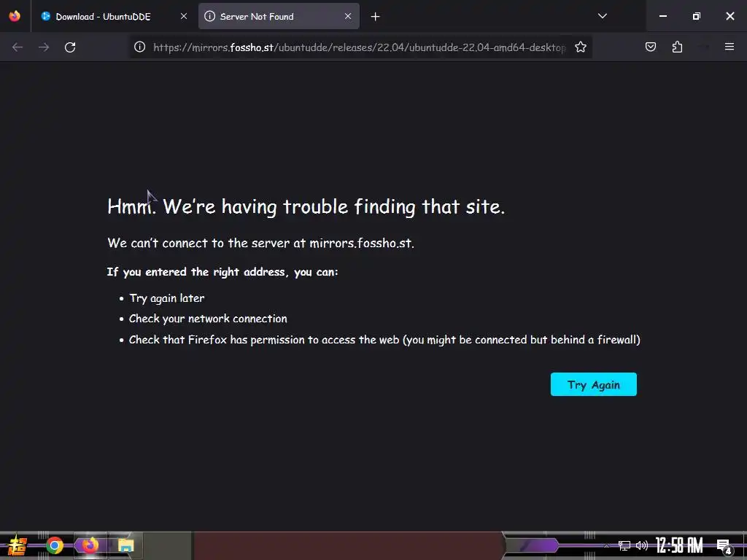
Task: Launch Google Chrome from the taskbar
Action: point(55,545)
